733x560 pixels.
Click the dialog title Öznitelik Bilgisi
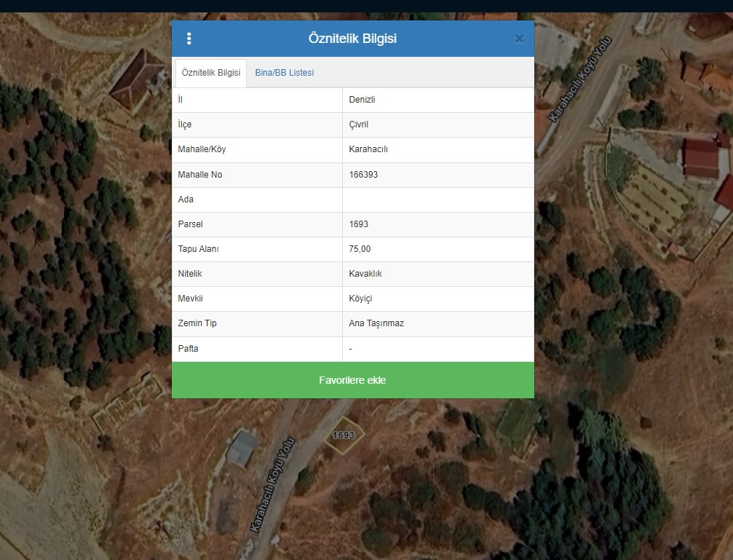352,39
